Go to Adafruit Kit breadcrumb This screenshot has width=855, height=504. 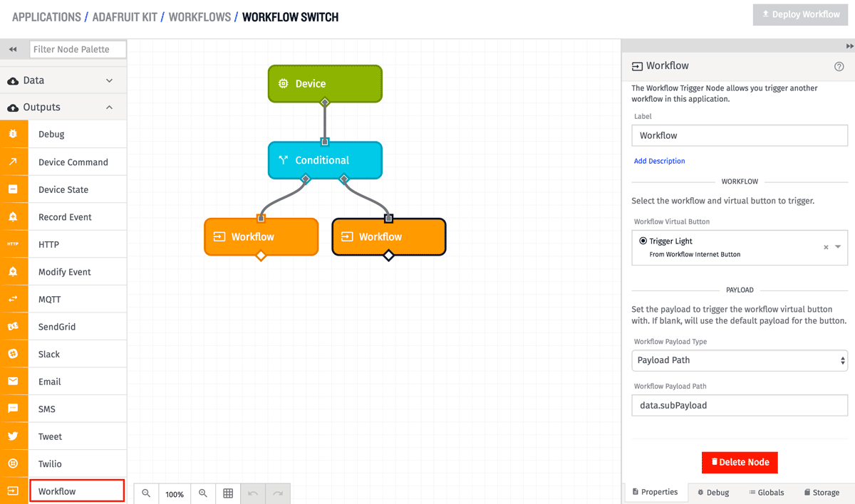(x=125, y=16)
